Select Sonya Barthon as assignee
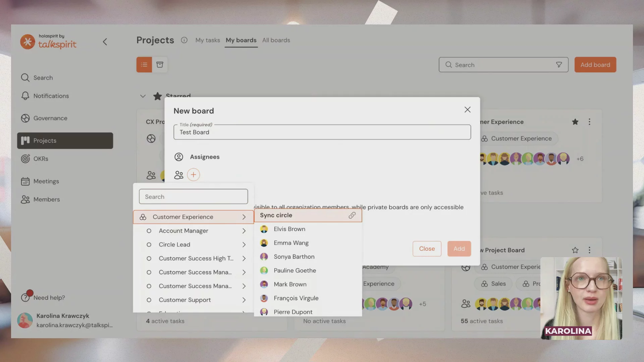 coord(308,257)
